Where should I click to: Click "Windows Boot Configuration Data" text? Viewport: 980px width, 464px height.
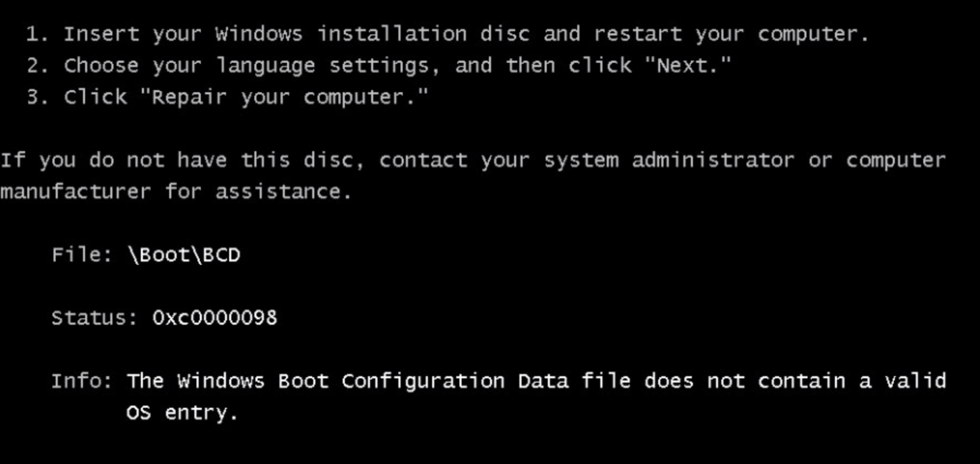coord(372,381)
